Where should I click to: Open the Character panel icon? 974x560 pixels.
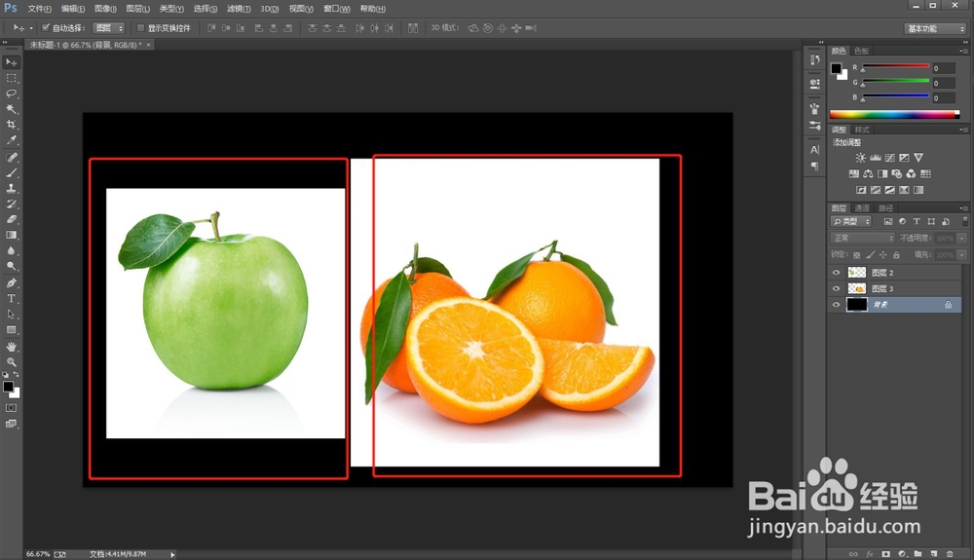pos(814,150)
